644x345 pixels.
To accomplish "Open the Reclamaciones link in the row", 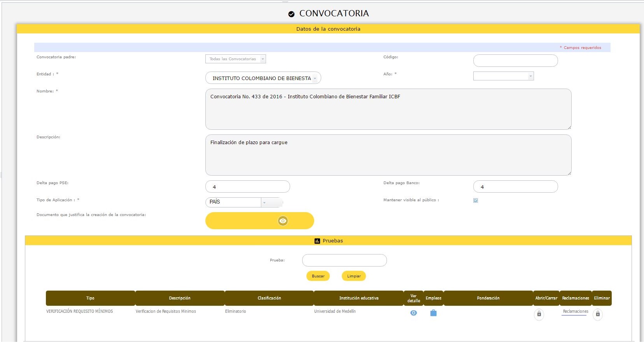I will pyautogui.click(x=575, y=312).
